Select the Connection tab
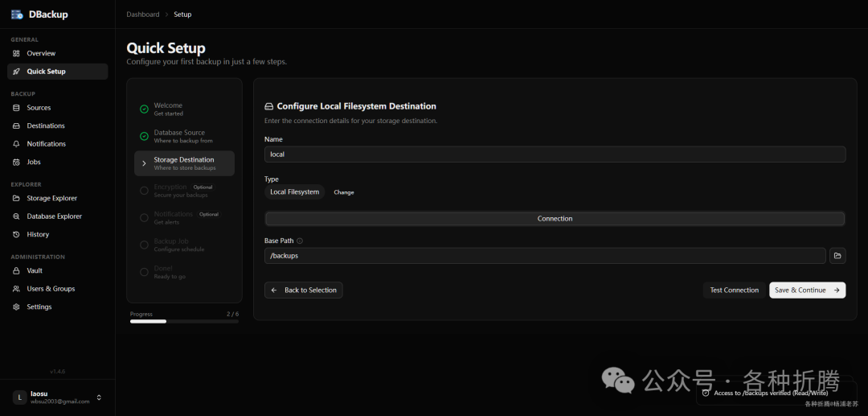The height and width of the screenshot is (416, 868). click(555, 219)
